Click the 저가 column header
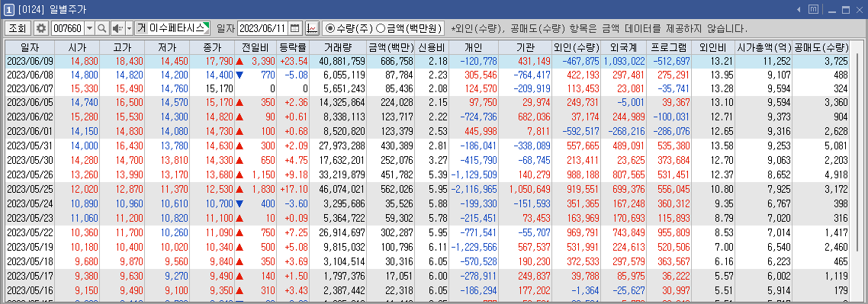Image resolution: width=868 pixels, height=304 pixels. pyautogui.click(x=167, y=47)
